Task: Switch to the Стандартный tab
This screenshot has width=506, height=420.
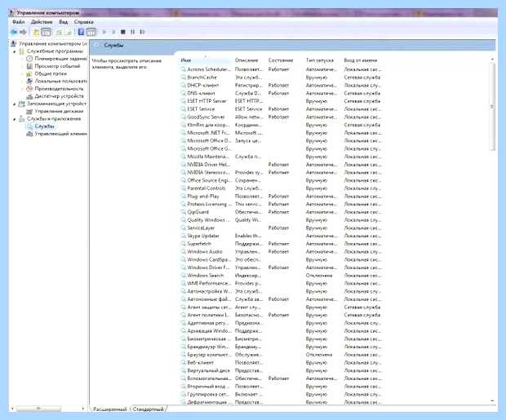Action: click(148, 409)
